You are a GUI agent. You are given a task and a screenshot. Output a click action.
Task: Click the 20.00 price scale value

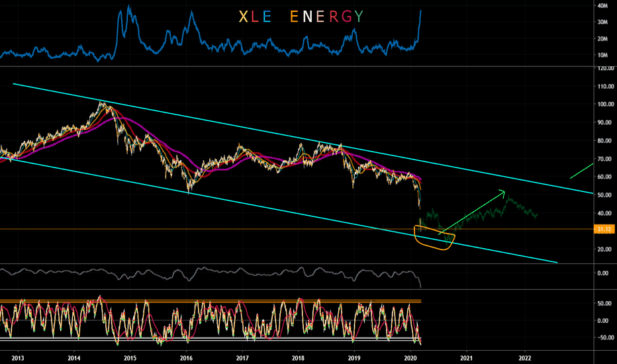(x=605, y=249)
